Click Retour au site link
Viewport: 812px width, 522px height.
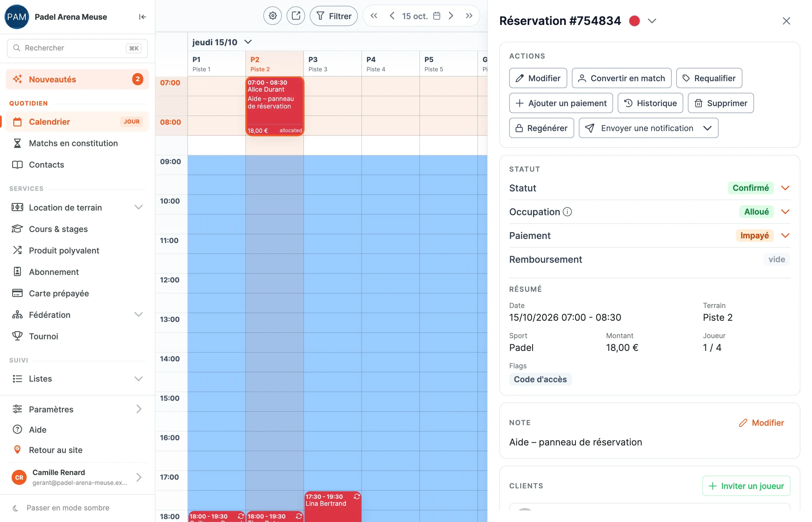[77, 450]
